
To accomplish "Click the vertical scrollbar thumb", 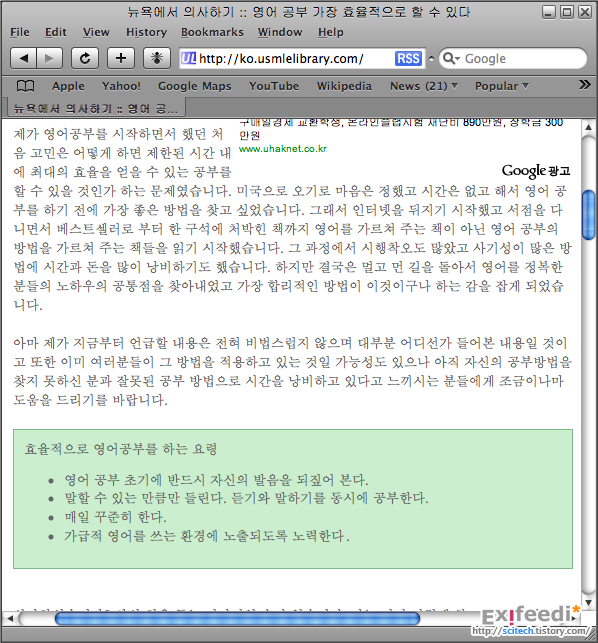I will click(588, 214).
